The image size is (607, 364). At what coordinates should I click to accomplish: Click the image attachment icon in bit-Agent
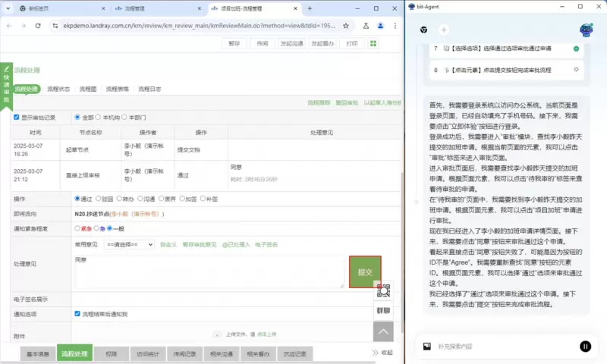[427, 346]
